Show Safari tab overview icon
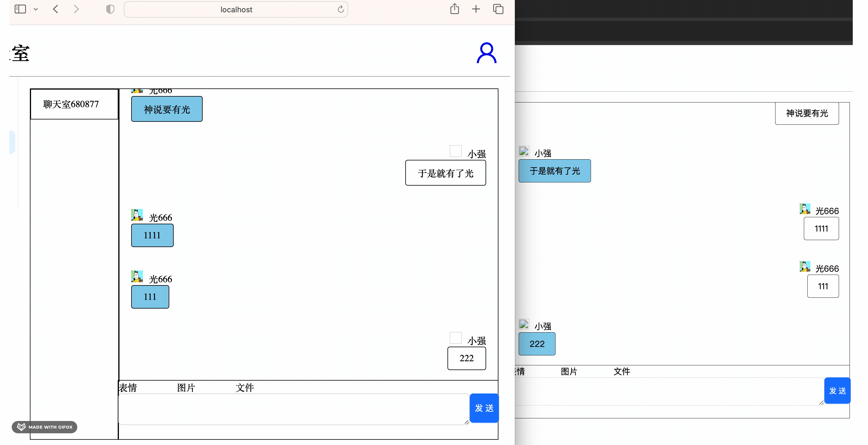The width and height of the screenshot is (868, 445). (x=498, y=9)
